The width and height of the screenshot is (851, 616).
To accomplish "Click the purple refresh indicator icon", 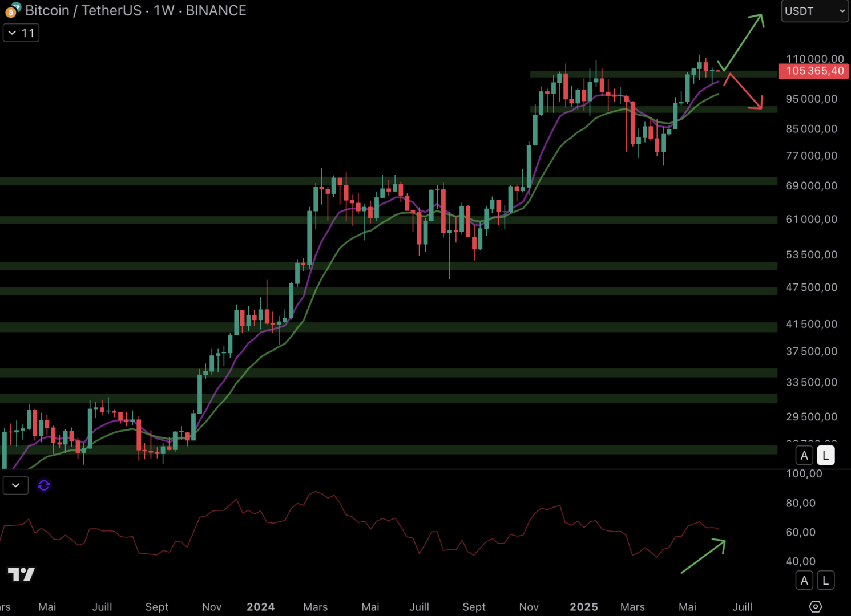I will (x=44, y=485).
